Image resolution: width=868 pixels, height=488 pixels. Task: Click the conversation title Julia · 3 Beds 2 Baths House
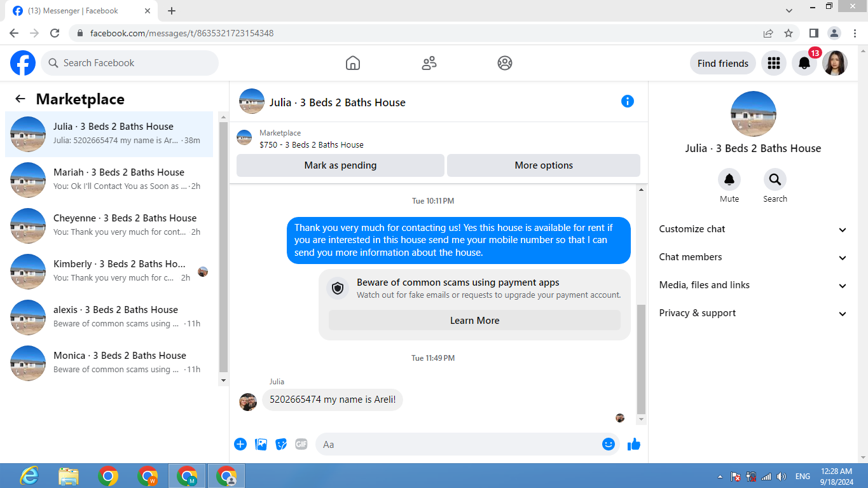point(337,102)
